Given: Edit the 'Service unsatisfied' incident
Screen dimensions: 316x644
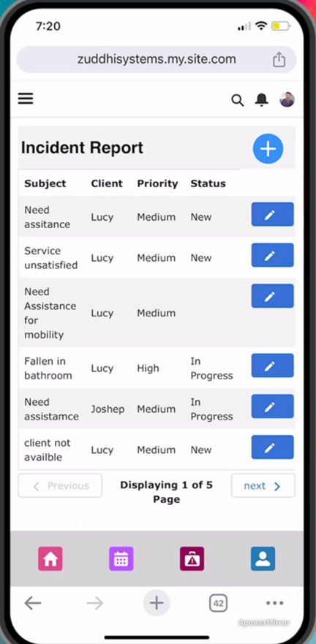Looking at the screenshot, I should tap(272, 255).
